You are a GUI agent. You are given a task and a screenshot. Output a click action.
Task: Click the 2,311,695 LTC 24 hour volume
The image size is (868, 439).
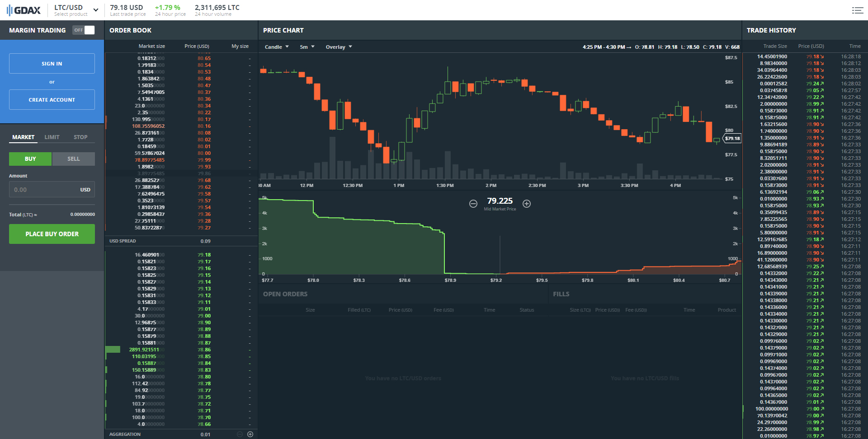tap(217, 8)
